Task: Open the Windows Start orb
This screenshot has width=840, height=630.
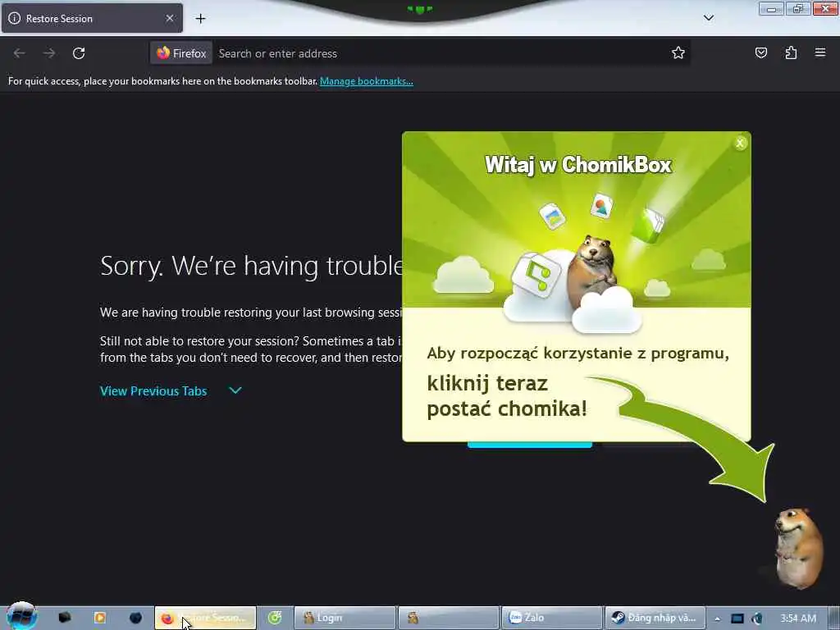Action: [x=22, y=616]
